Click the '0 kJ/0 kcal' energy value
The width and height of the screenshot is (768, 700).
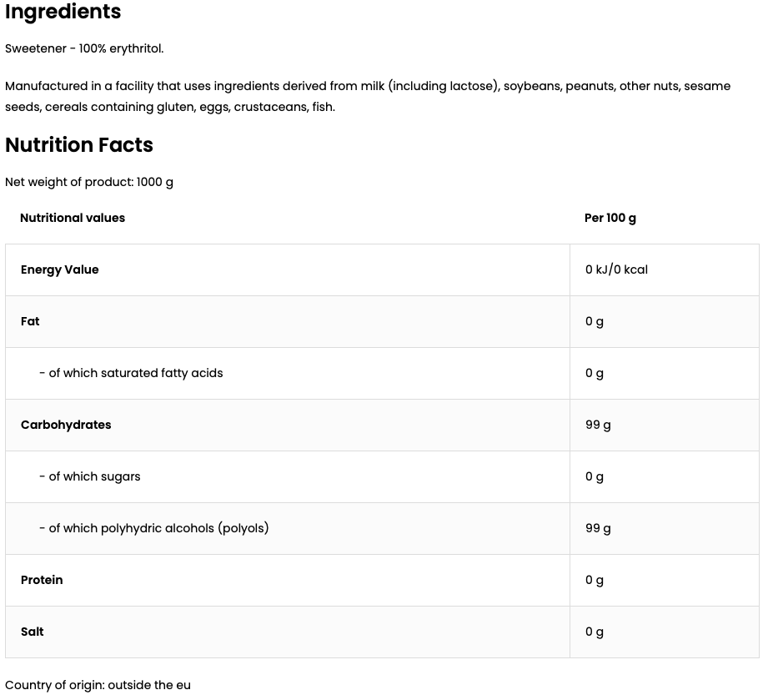pos(616,269)
